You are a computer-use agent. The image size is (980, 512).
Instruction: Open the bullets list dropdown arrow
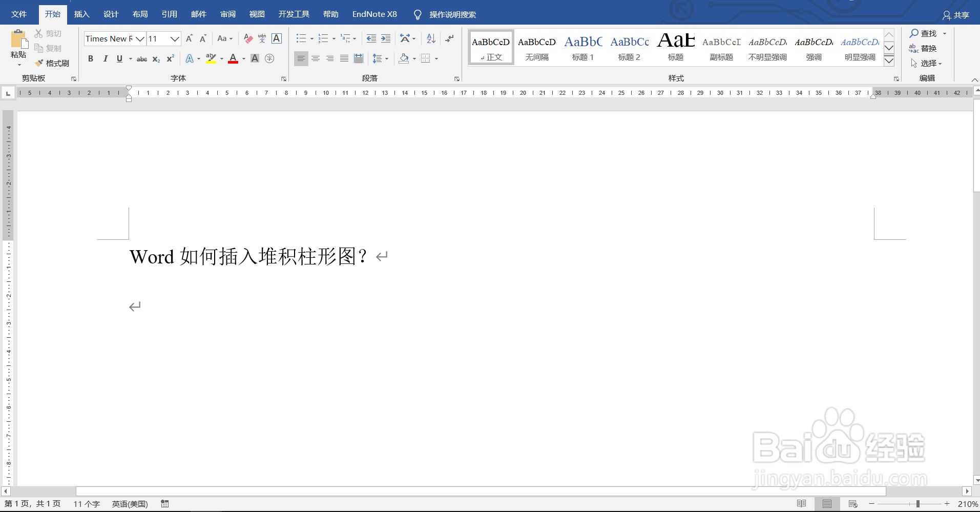click(x=311, y=39)
